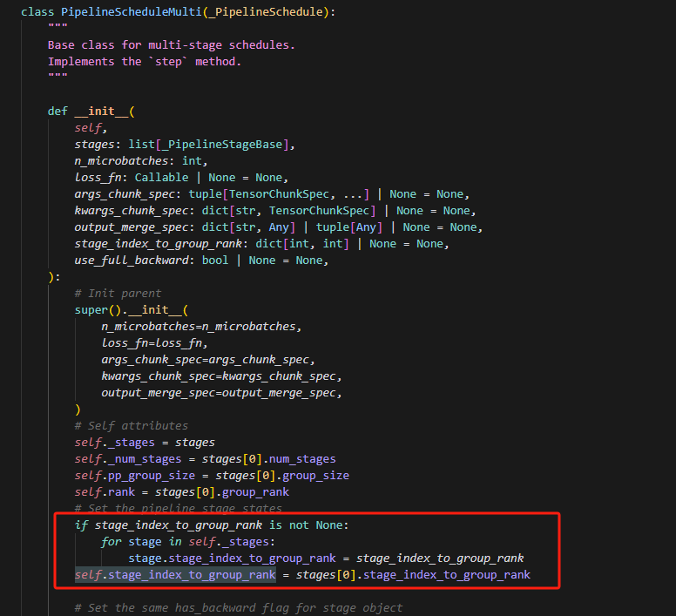Click the n_microbatches: int parameter
Screen dimensions: 676x616
[141, 160]
